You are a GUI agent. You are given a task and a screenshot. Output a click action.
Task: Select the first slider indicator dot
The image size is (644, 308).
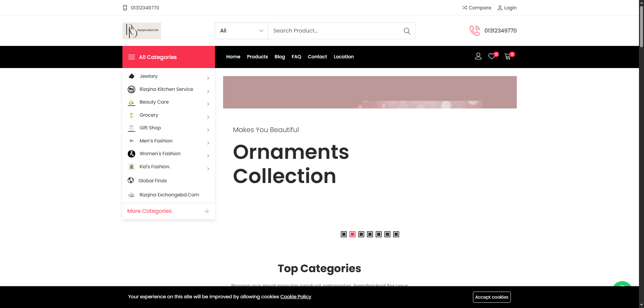344,234
